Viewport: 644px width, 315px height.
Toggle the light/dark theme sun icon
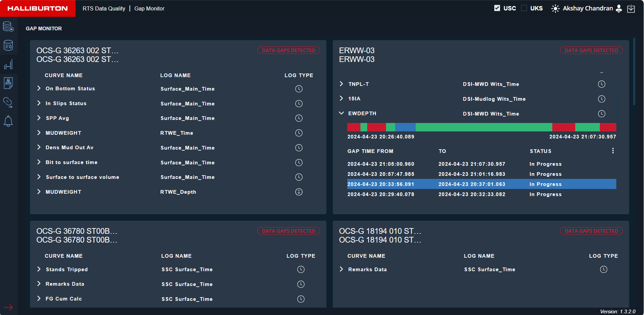click(555, 8)
